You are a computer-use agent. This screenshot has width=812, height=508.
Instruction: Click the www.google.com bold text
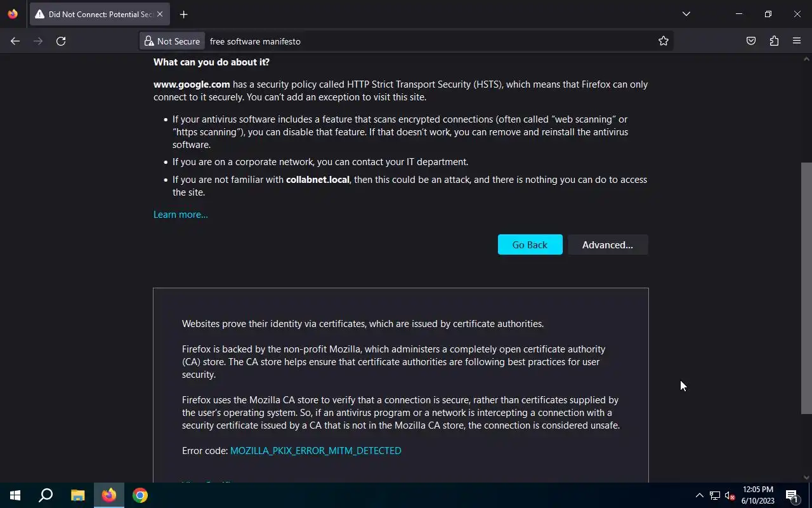(x=192, y=84)
